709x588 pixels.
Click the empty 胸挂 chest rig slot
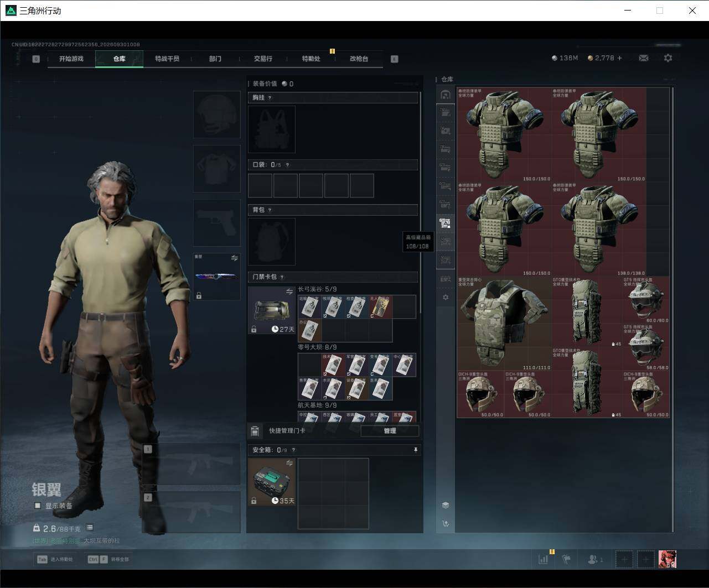click(272, 129)
